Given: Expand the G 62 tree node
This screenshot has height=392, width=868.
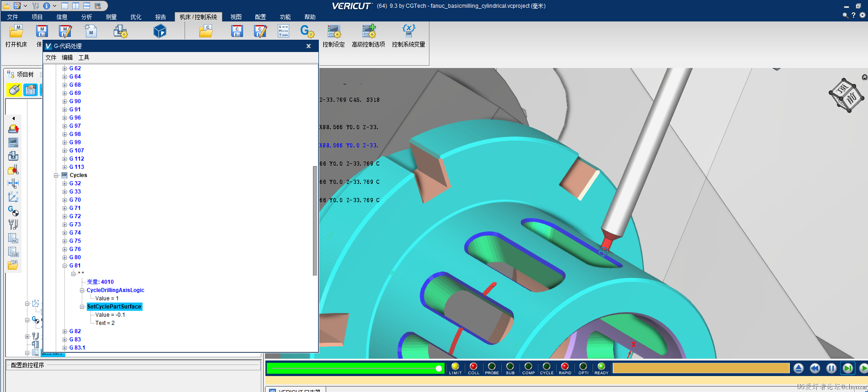Looking at the screenshot, I should pos(65,68).
